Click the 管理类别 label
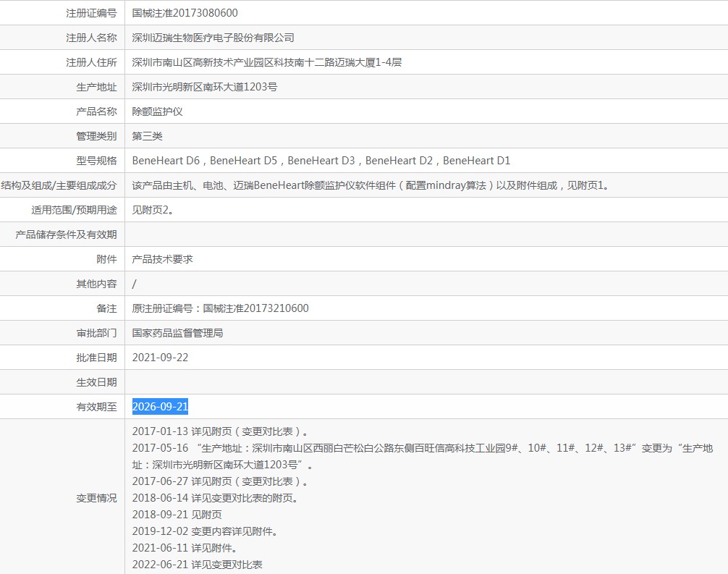The height and width of the screenshot is (574, 728). pyautogui.click(x=96, y=136)
